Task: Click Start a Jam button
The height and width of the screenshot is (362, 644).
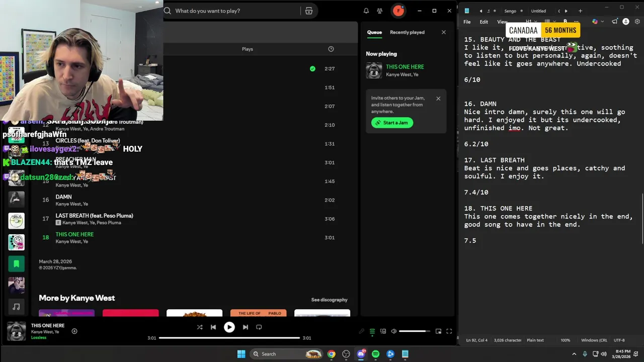Action: pos(392,123)
